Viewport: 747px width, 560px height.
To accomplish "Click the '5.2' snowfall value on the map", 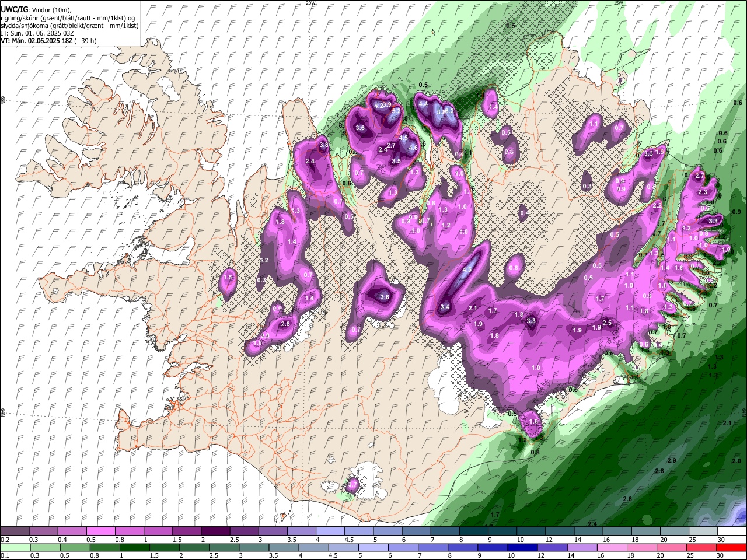I will click(x=396, y=111).
